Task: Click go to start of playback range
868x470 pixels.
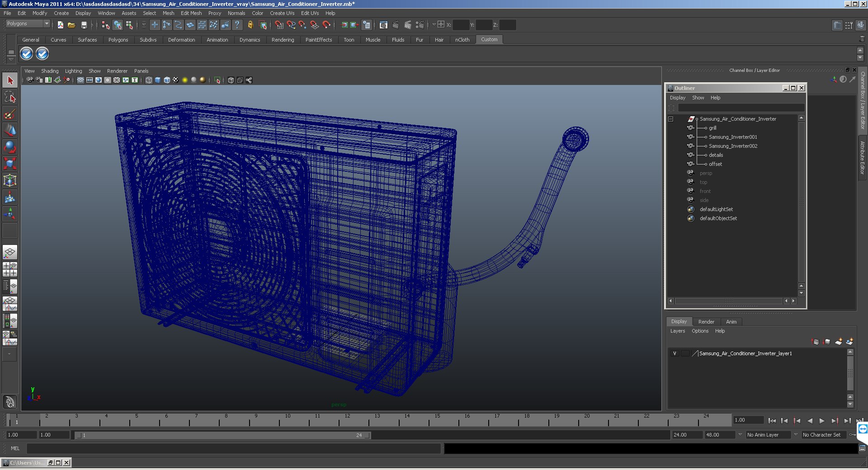Action: coord(772,421)
